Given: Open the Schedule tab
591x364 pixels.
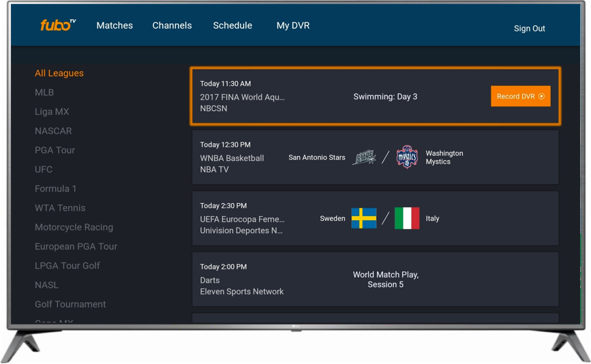Looking at the screenshot, I should pyautogui.click(x=232, y=26).
